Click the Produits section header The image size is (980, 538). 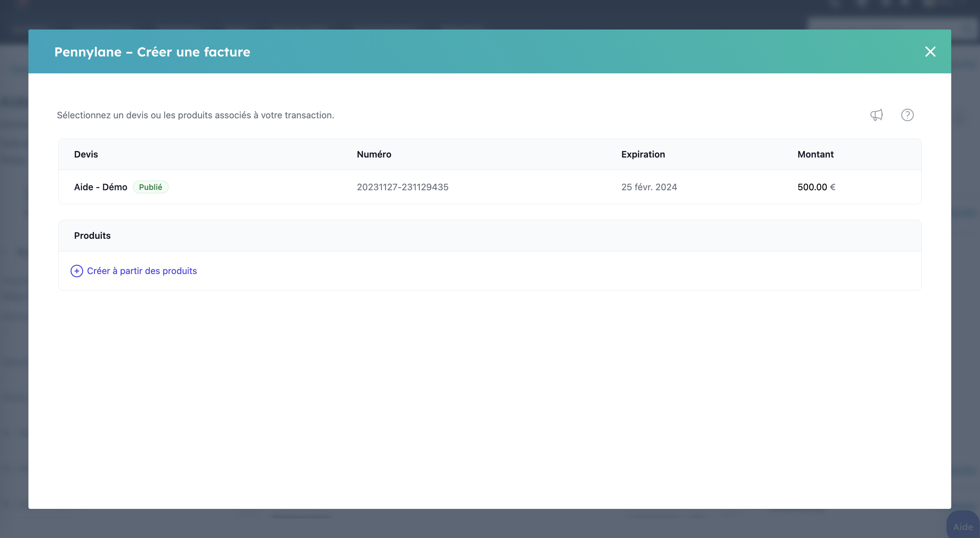[x=92, y=236]
